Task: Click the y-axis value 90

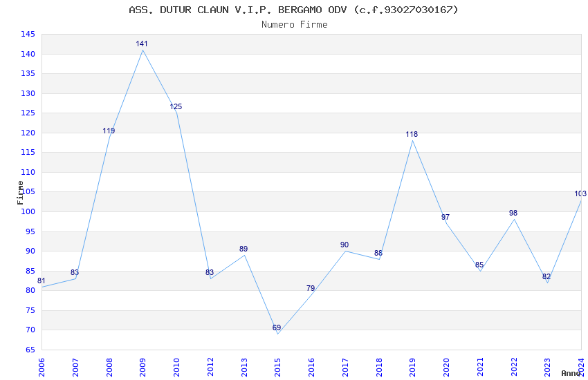Action: coord(30,251)
